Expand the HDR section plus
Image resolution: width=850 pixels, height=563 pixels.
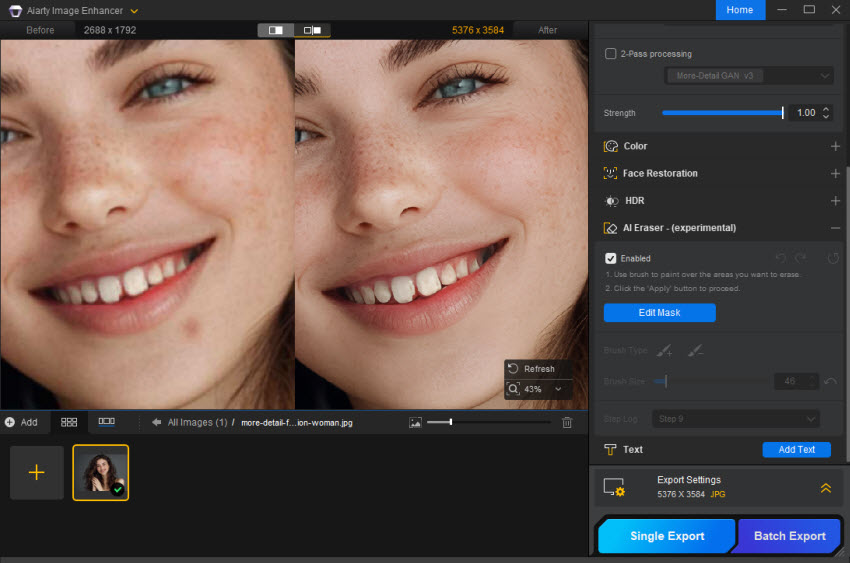pos(835,201)
